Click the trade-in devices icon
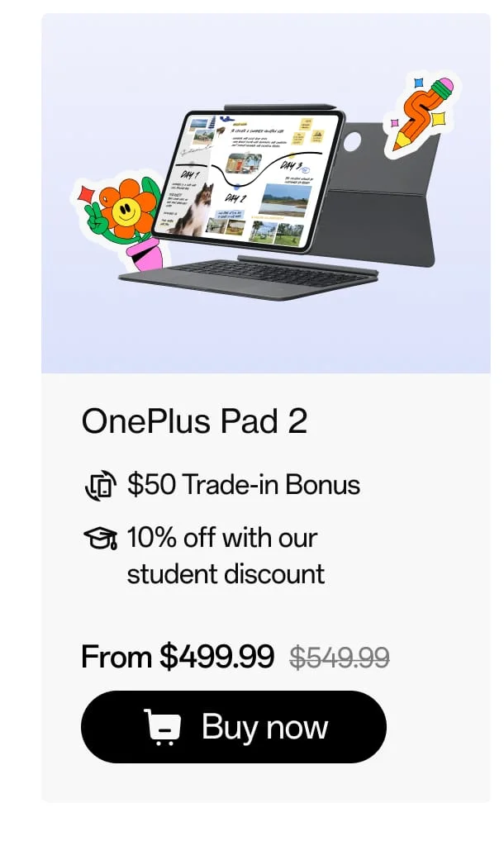Screen dimensions: 504x841 [100, 486]
